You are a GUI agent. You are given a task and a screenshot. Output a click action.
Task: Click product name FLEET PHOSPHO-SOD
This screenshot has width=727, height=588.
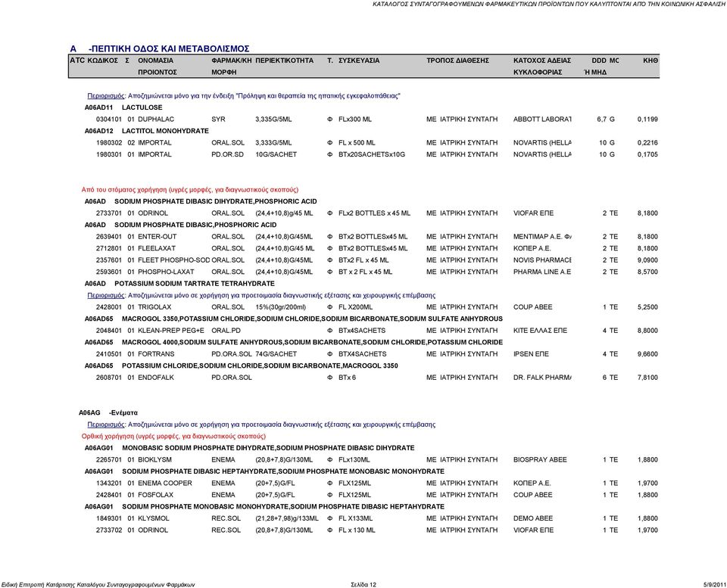tap(174, 260)
